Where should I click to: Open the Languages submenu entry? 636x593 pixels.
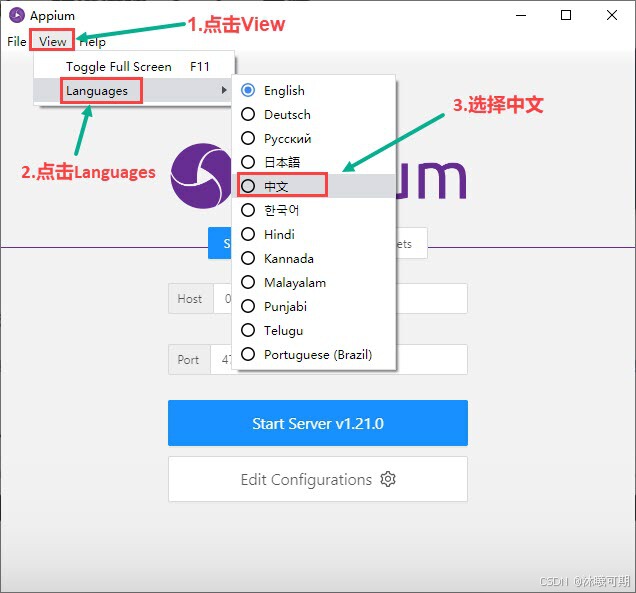tap(134, 90)
